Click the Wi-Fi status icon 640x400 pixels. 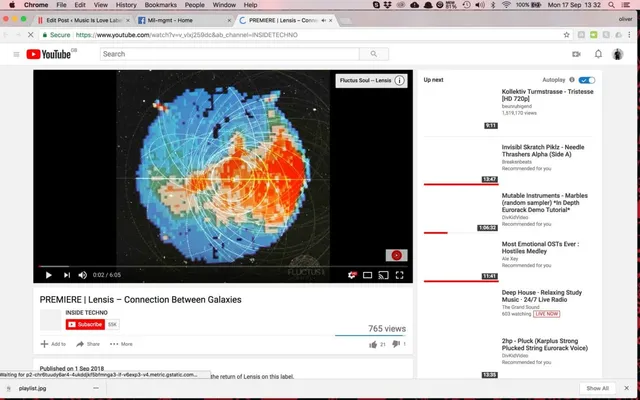click(x=506, y=5)
